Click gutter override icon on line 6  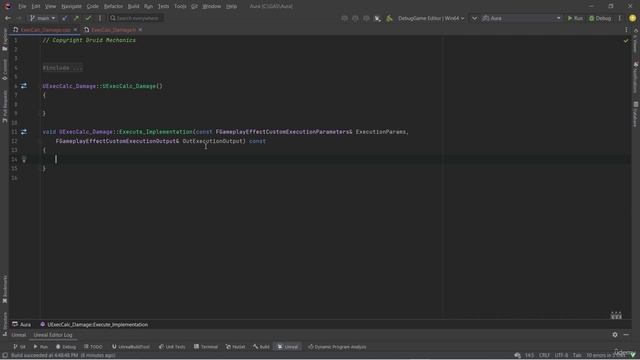pos(24,86)
